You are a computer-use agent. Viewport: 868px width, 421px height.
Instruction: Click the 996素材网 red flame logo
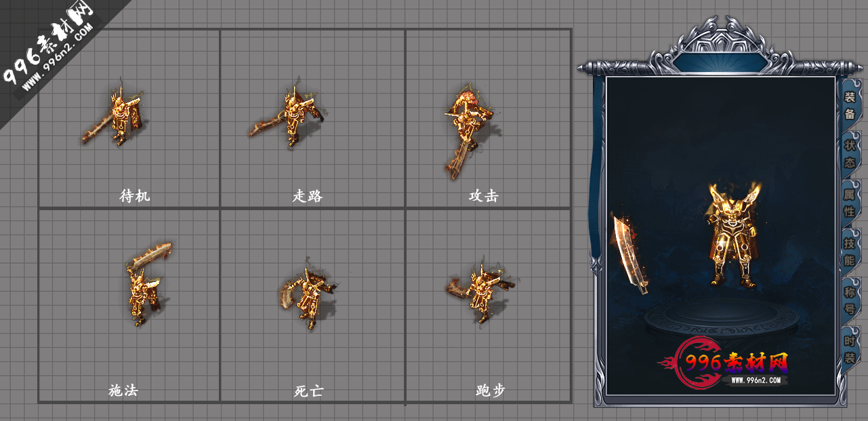coord(724,365)
